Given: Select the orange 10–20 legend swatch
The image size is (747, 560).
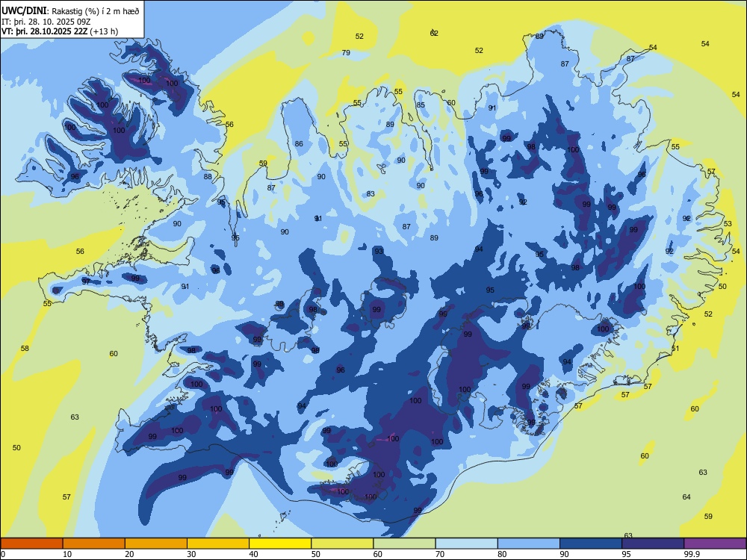Looking at the screenshot, I should coord(94,544).
